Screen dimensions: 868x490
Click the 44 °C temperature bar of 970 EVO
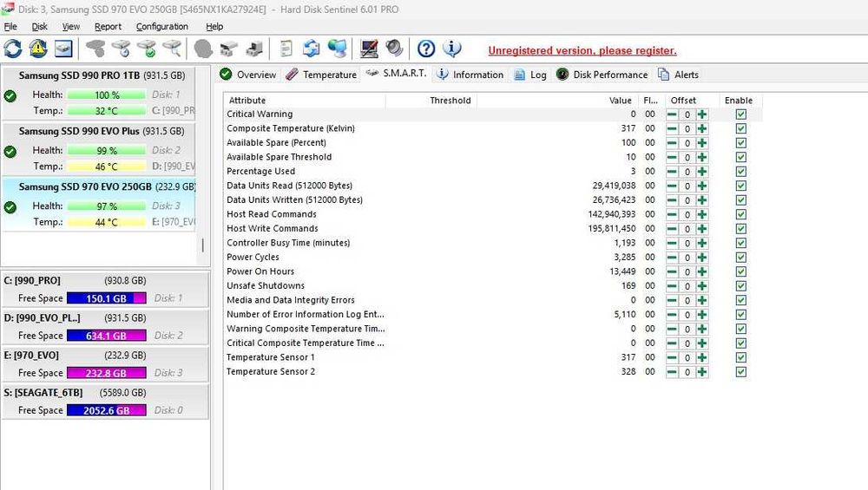(107, 222)
